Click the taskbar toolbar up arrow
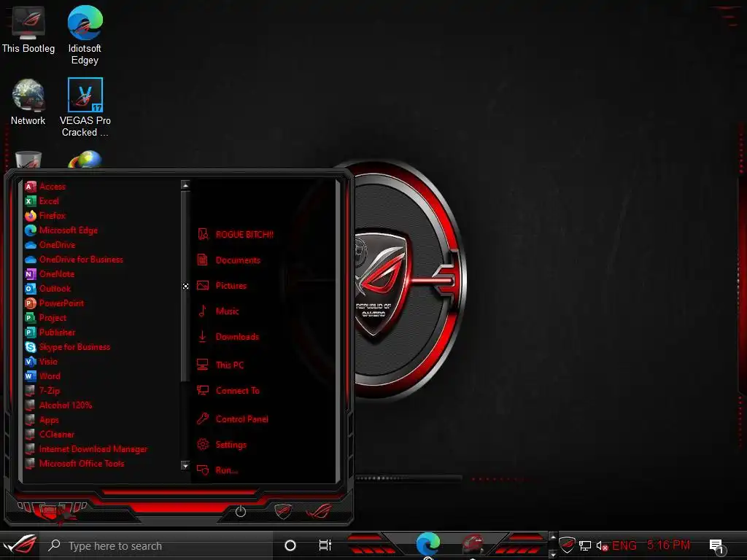The image size is (747, 560). click(x=553, y=537)
